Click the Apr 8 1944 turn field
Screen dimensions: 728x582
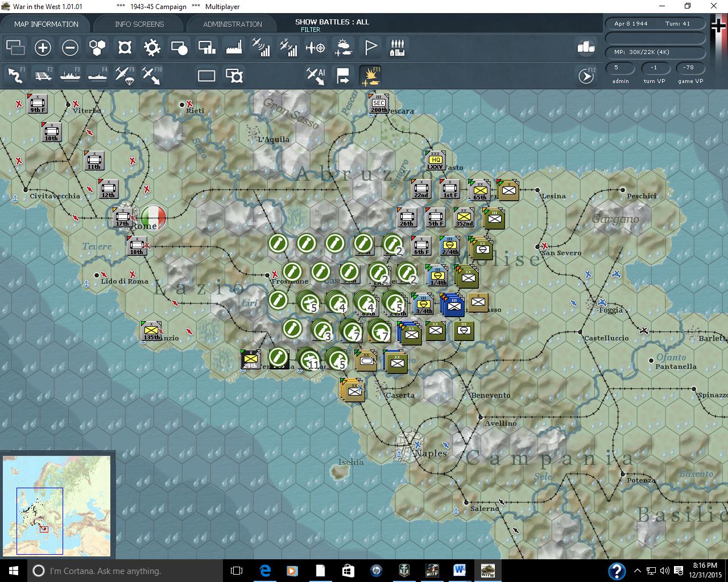(x=655, y=23)
